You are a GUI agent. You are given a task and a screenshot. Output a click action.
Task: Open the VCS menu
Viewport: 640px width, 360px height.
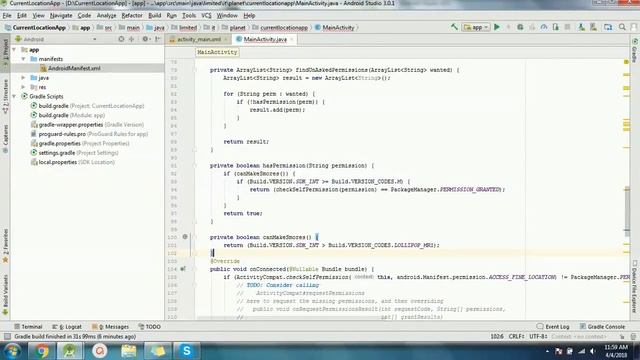click(206, 16)
